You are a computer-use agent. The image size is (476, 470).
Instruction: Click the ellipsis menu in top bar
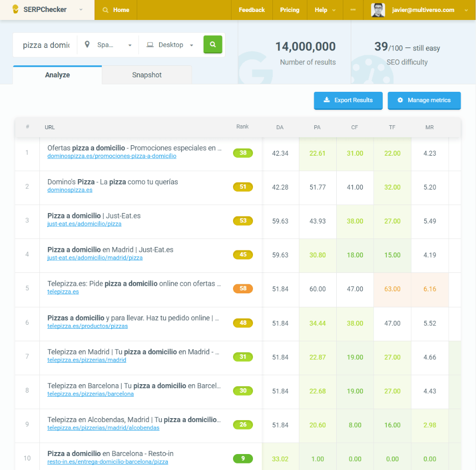coord(353,9)
